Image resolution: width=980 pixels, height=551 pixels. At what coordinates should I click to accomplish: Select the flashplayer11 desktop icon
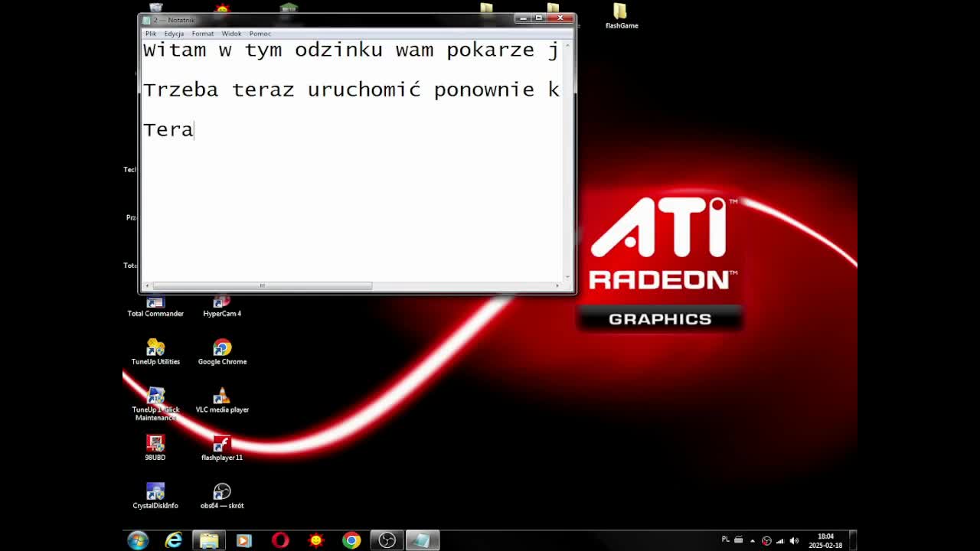point(222,448)
